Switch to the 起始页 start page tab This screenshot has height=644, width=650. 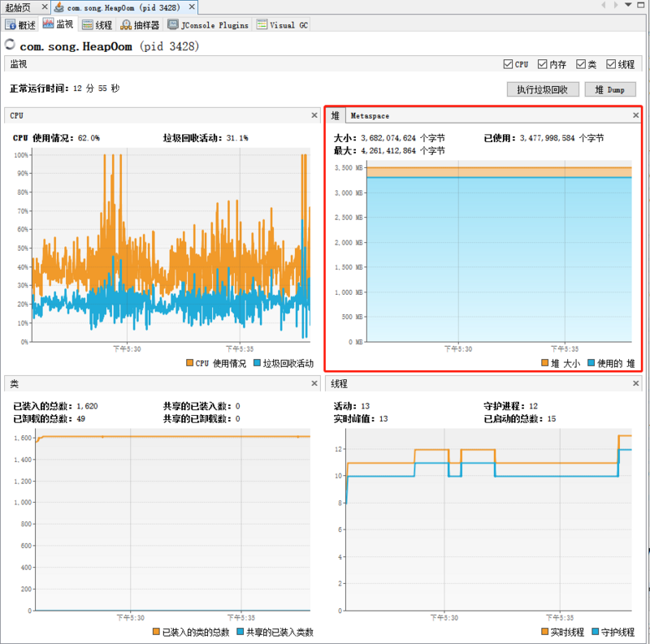(18, 7)
